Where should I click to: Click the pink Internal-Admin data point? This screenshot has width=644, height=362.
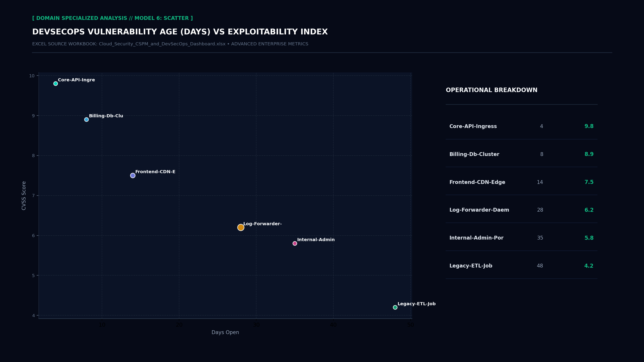coord(295,243)
